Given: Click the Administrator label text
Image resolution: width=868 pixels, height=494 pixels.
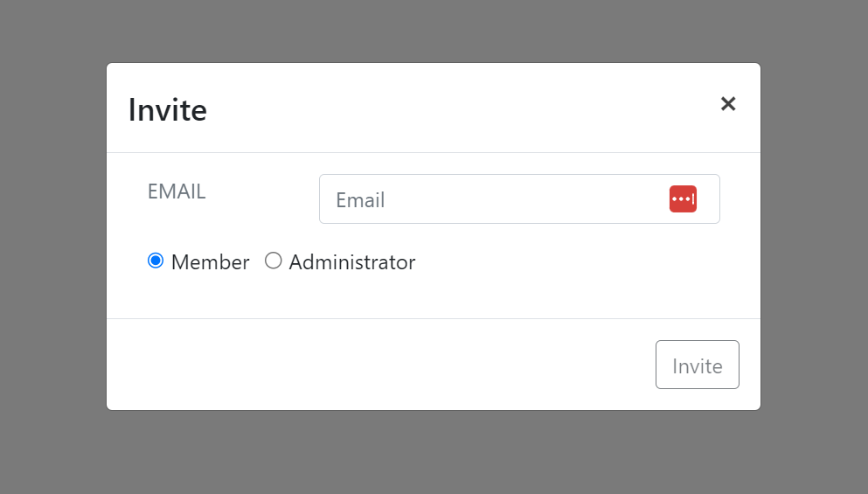Looking at the screenshot, I should coord(352,262).
